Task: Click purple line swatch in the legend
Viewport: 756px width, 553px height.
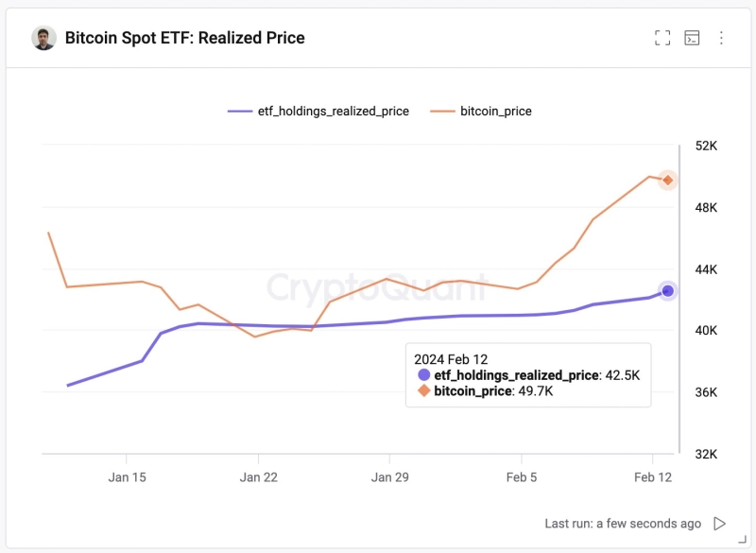Action: click(x=240, y=111)
